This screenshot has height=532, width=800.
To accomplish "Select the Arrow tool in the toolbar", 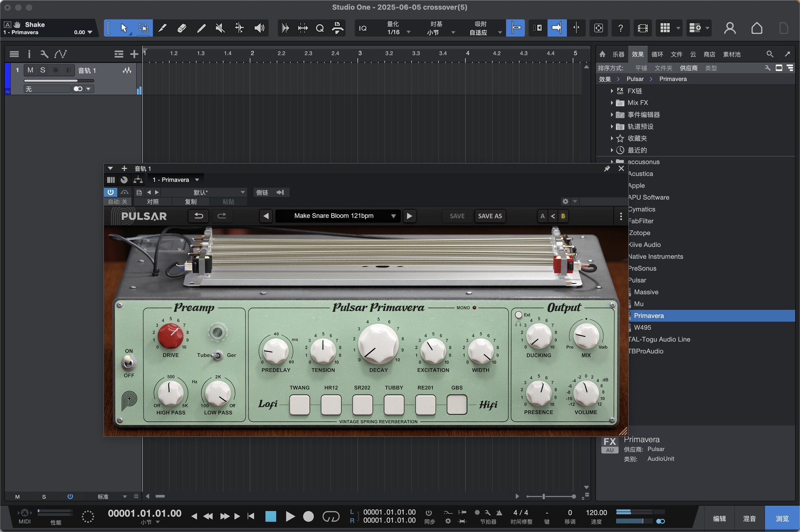I will [124, 28].
